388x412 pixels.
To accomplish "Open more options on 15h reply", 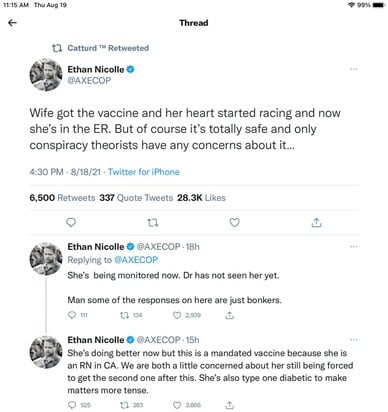I will click(x=354, y=340).
